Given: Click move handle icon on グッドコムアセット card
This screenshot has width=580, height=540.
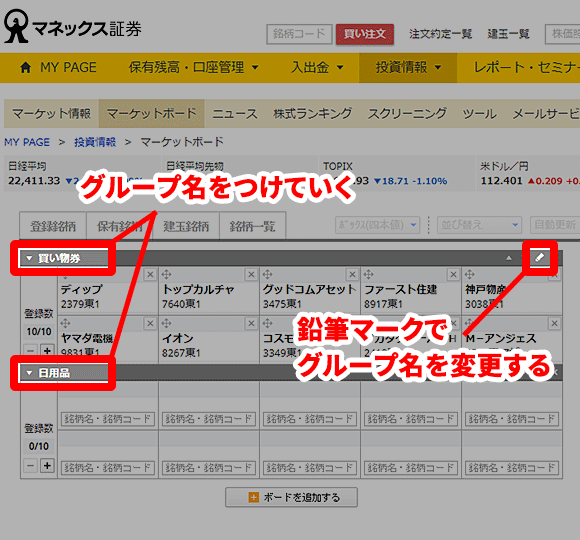Looking at the screenshot, I should click(x=267, y=274).
